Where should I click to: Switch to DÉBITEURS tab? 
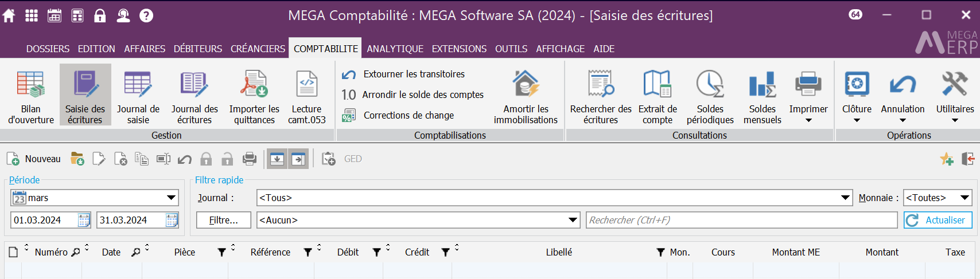(198, 49)
